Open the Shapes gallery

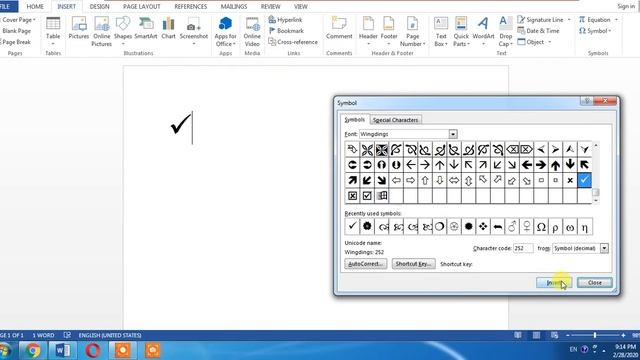123,31
